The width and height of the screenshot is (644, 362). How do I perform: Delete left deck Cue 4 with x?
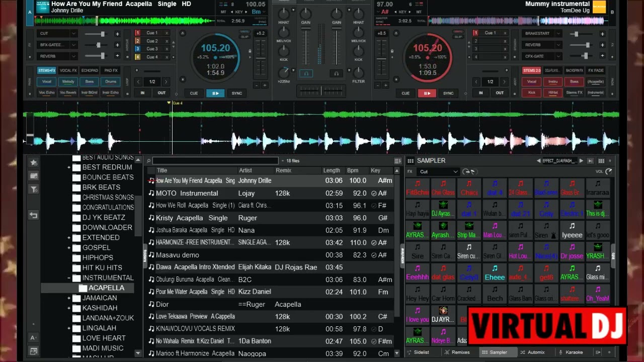point(167,57)
